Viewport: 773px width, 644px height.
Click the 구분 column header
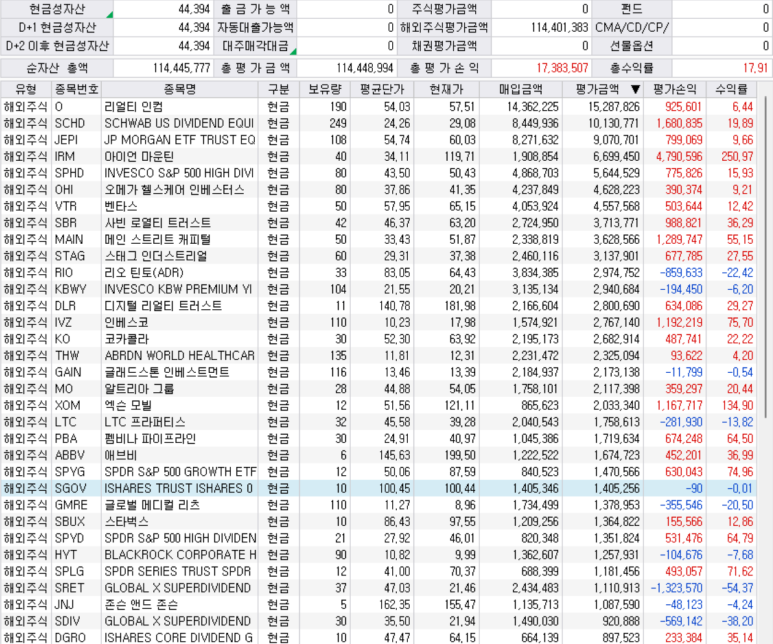tap(279, 89)
